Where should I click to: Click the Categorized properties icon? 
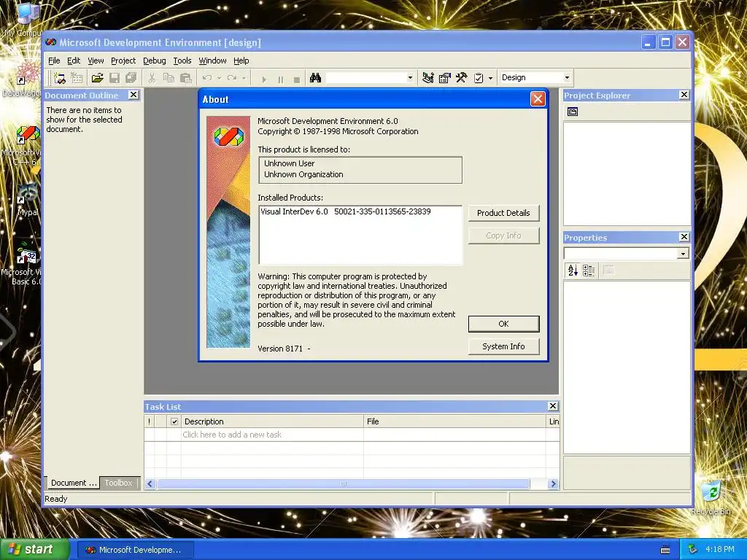click(589, 271)
